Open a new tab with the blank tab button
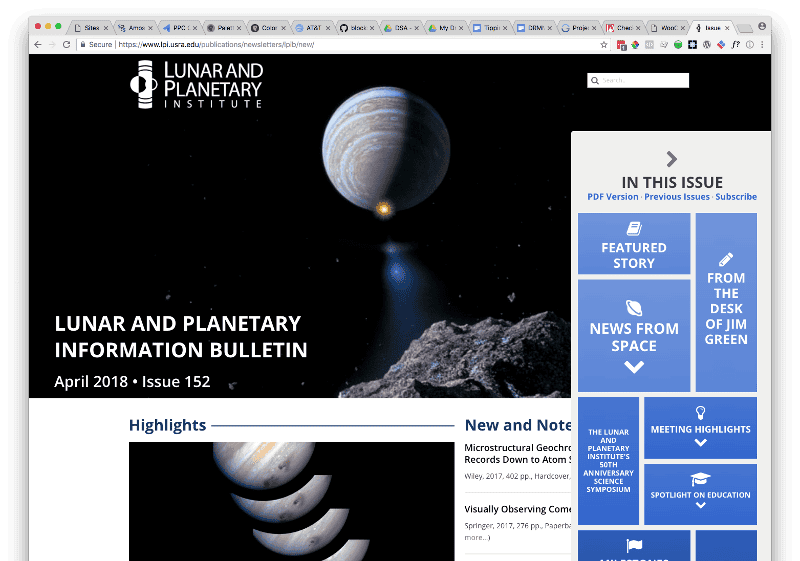Image resolution: width=800 pixels, height=561 pixels. (744, 28)
